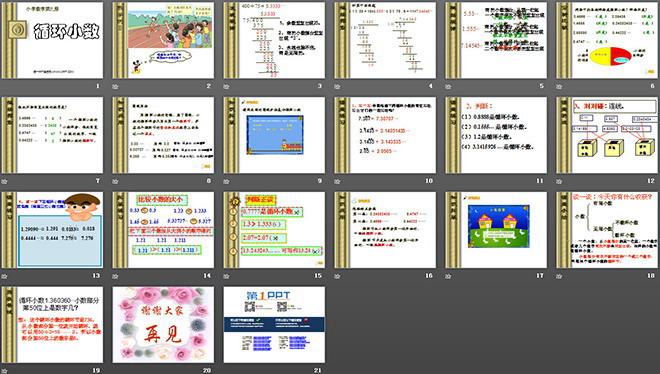660x374 pixels.
Task: Open slide 9 with the blue game screen
Action: tap(274, 135)
